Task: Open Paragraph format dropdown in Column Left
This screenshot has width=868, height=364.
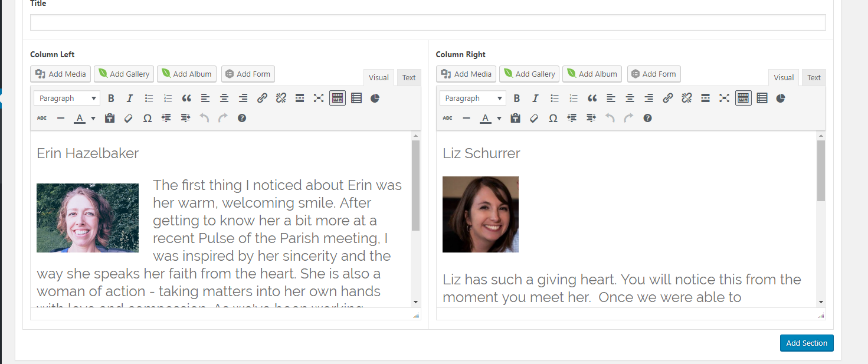Action: click(x=67, y=99)
